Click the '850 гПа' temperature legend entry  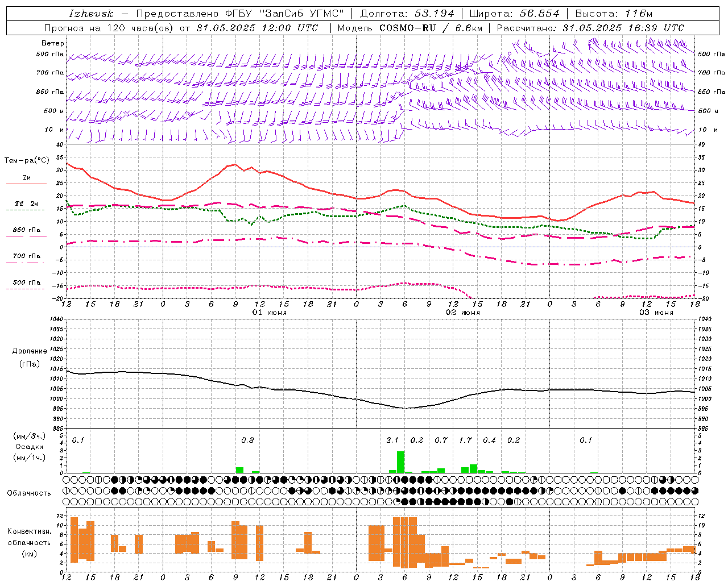26,230
